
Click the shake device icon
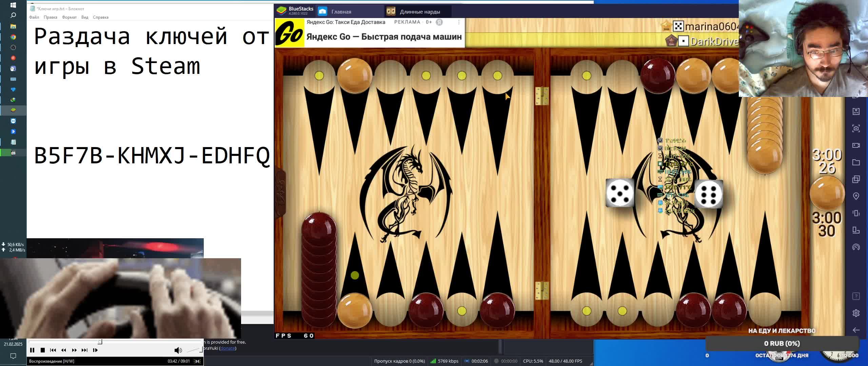[856, 213]
